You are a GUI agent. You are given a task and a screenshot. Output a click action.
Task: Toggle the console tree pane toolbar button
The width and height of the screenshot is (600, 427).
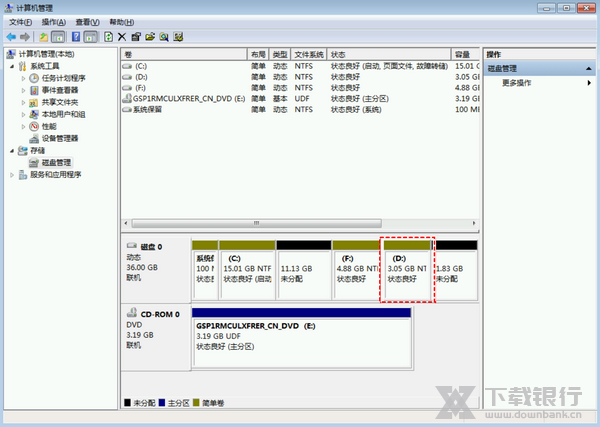click(x=59, y=37)
